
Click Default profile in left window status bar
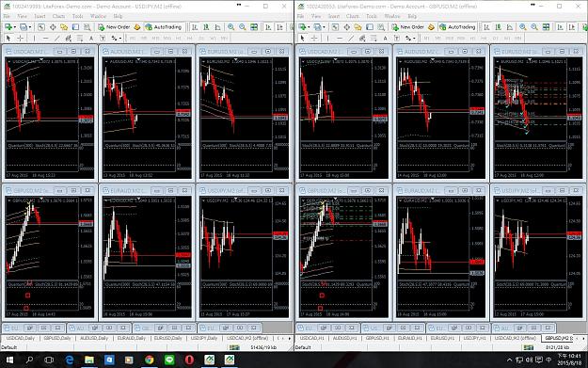[9, 347]
